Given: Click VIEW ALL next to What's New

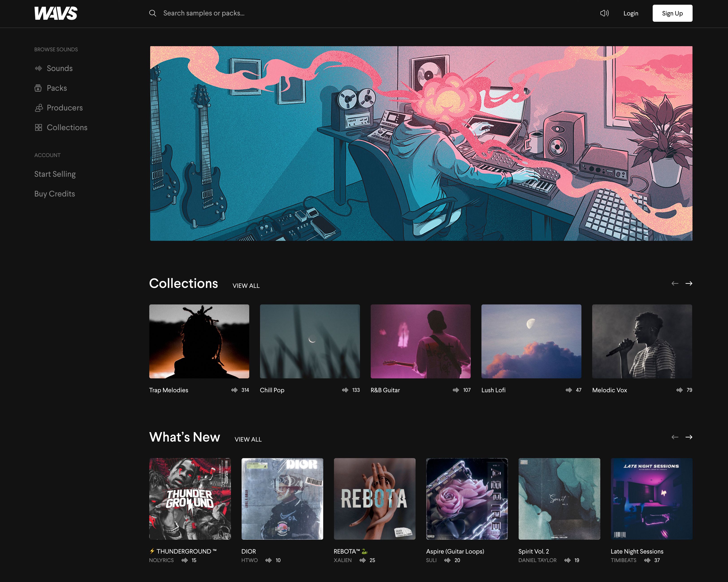Looking at the screenshot, I should click(248, 439).
